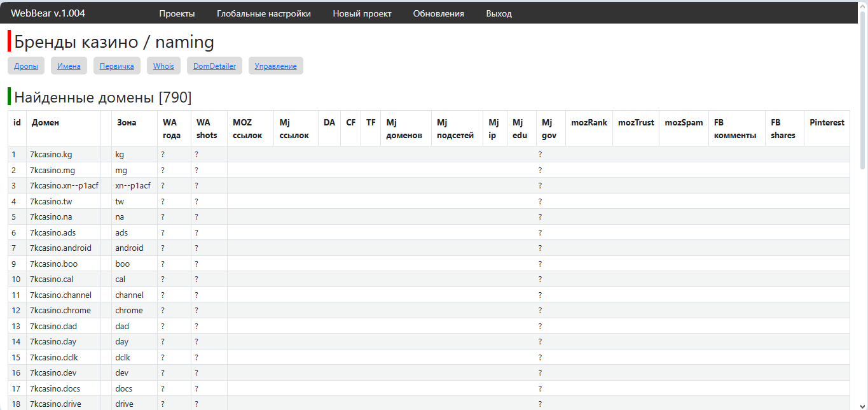
Task: Select the domain 7kcasino.xn--p1acf
Action: (64, 185)
